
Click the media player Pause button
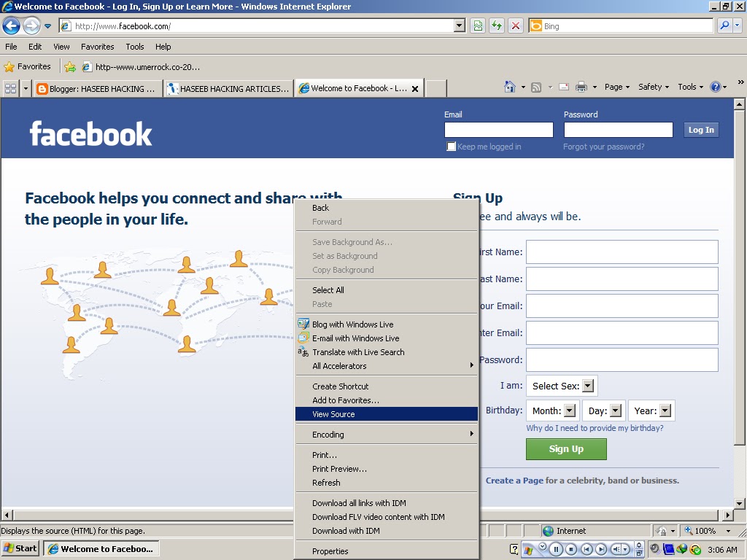[x=556, y=549]
